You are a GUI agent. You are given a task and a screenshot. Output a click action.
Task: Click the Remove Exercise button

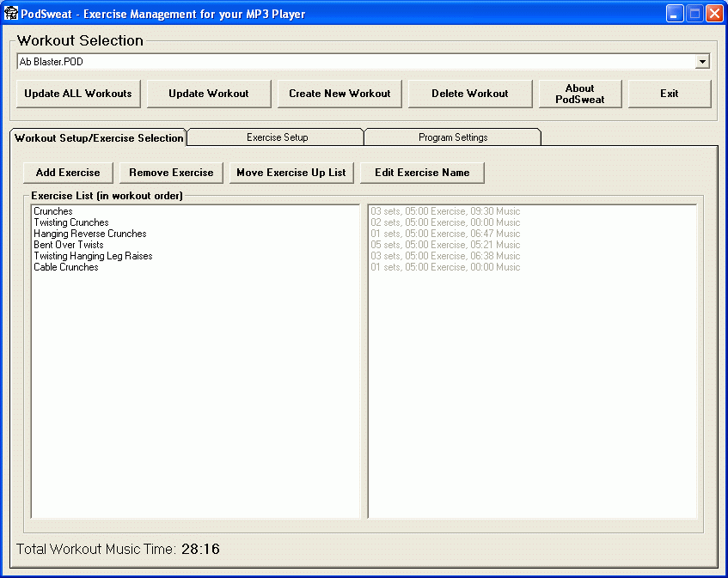(x=171, y=173)
